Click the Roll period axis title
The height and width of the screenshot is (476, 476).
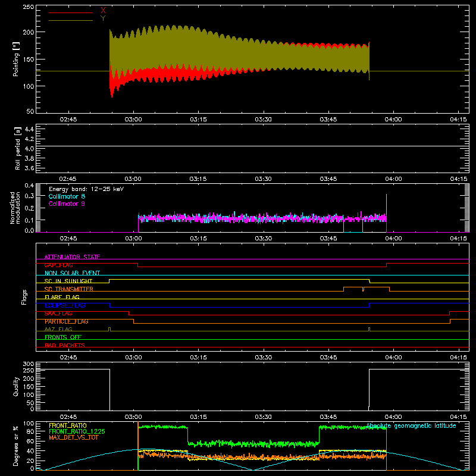coord(18,149)
